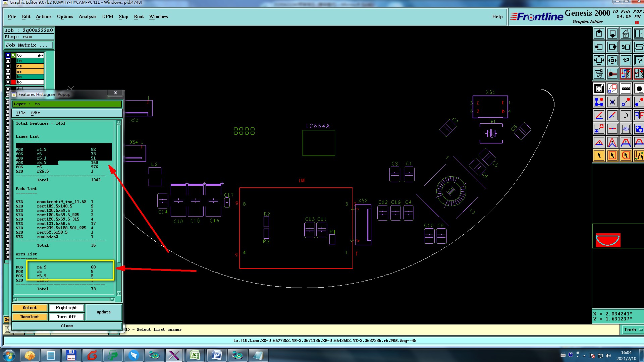The height and width of the screenshot is (362, 644).
Task: Click the Update button
Action: click(x=104, y=312)
